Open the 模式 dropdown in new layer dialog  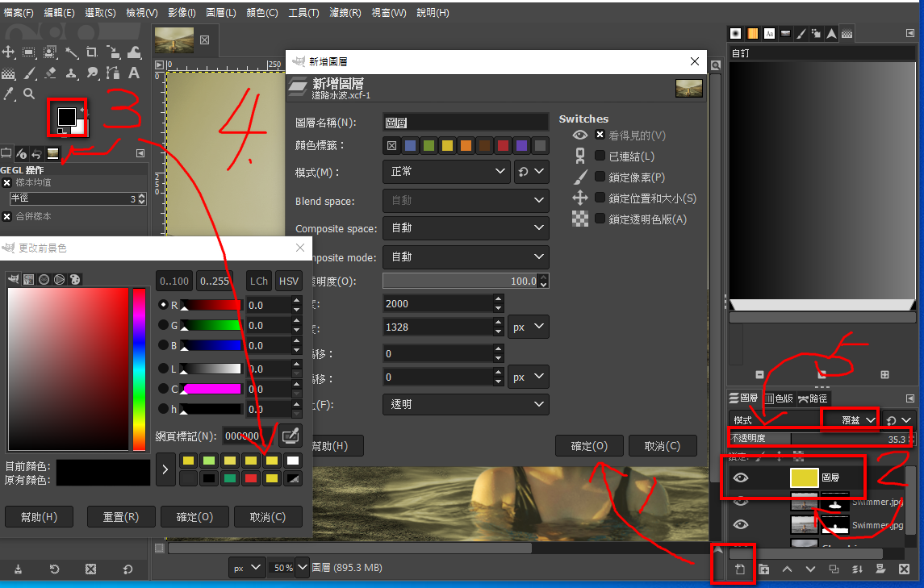(x=445, y=172)
